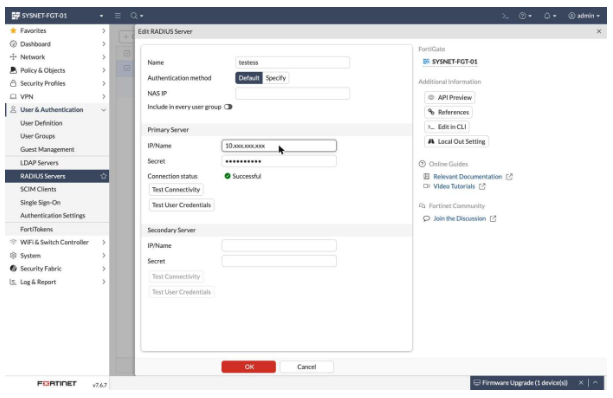
Task: Toggle Include in every user group
Action: point(228,107)
